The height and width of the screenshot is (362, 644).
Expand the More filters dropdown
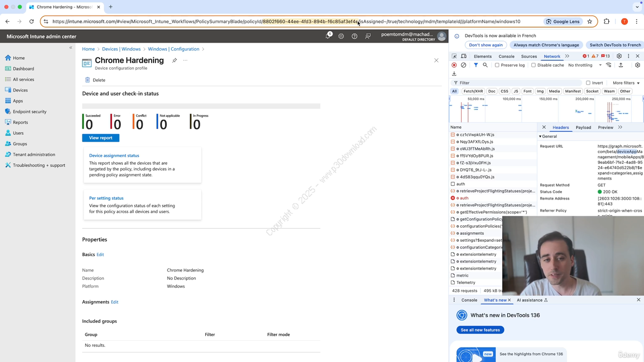(x=626, y=83)
